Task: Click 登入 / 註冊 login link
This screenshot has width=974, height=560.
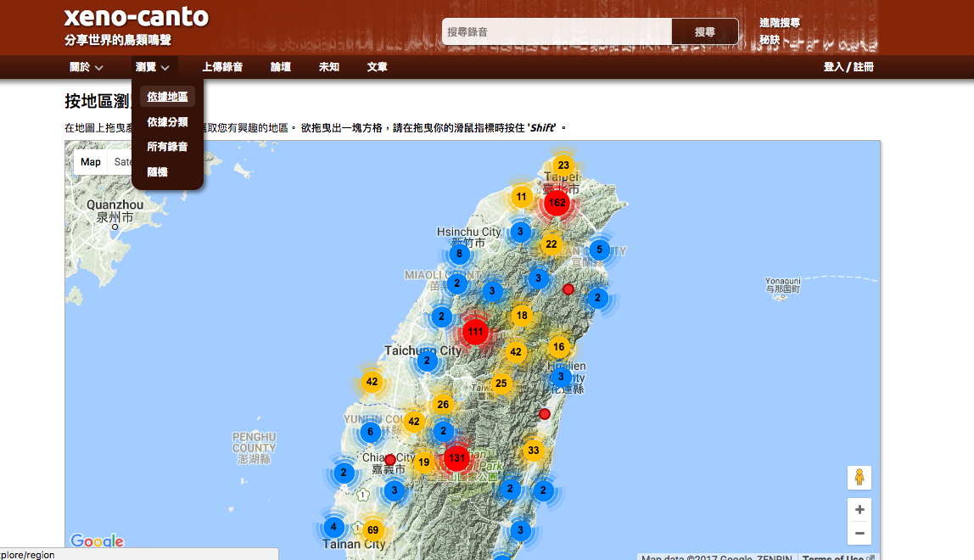Action: pos(848,67)
